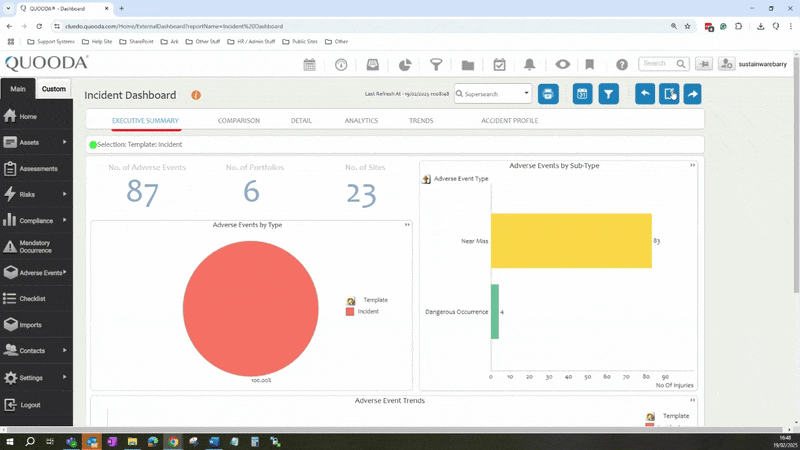Screen dimensions: 800x450
Task: Open the blue filter funnel button
Action: pos(609,94)
